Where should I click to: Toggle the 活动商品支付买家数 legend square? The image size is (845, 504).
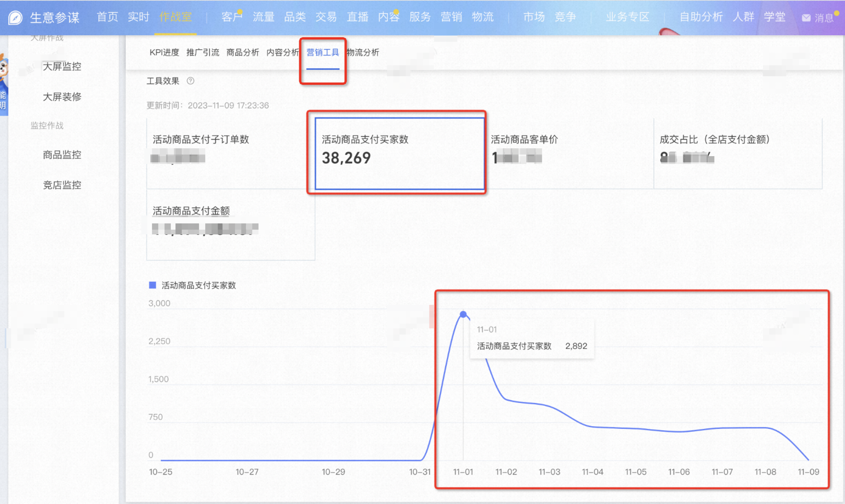pos(153,285)
